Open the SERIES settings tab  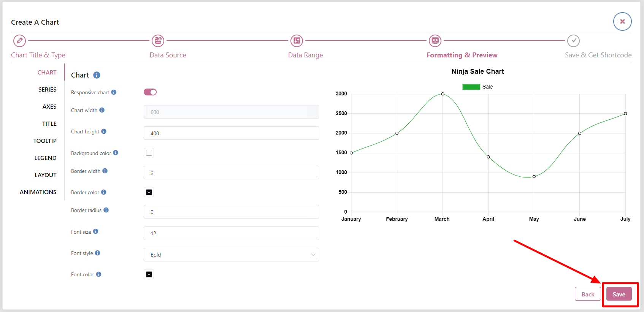tap(47, 89)
